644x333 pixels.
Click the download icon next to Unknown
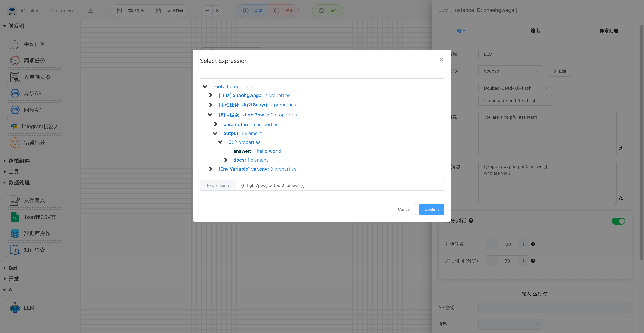point(91,11)
